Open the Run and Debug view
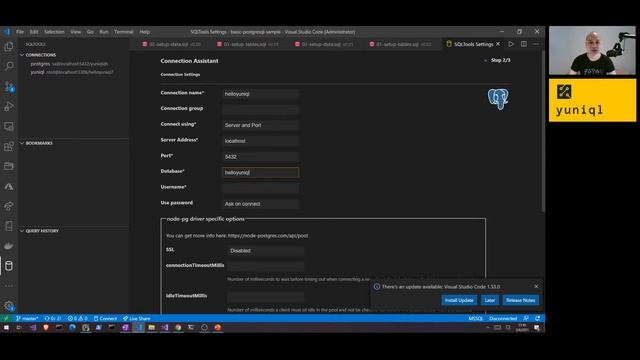The height and width of the screenshot is (360, 640). tap(9, 106)
